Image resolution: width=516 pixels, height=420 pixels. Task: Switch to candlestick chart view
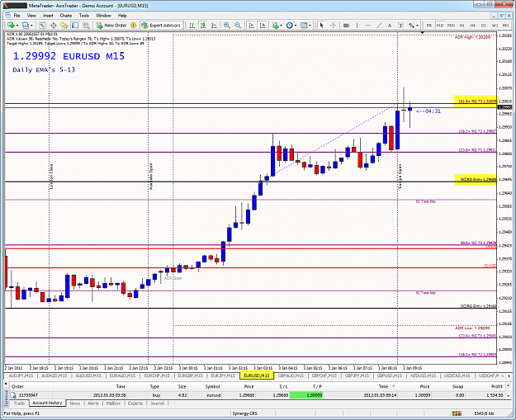(x=203, y=26)
